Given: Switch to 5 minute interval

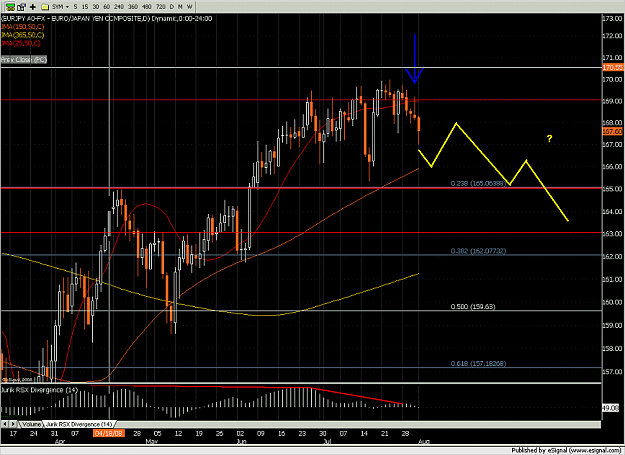Looking at the screenshot, I should click(75, 7).
